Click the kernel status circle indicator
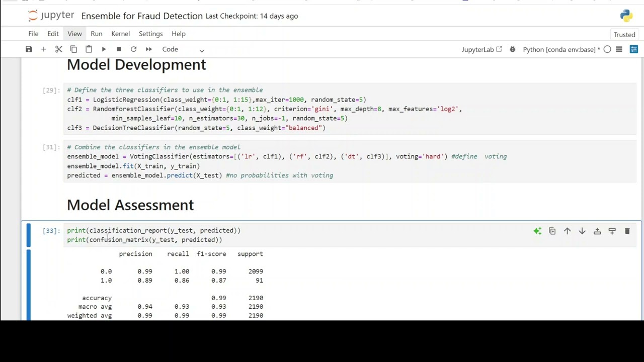The width and height of the screenshot is (644, 362). tap(607, 49)
